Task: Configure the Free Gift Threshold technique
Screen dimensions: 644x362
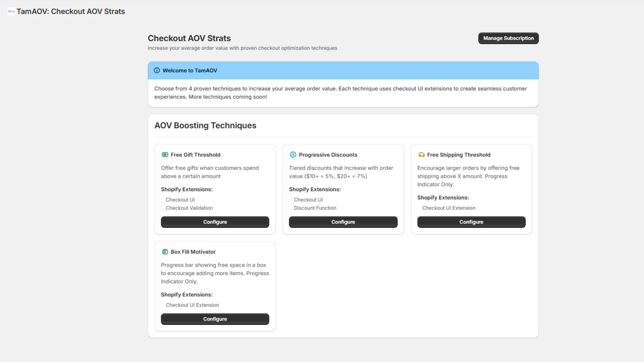Action: (215, 222)
